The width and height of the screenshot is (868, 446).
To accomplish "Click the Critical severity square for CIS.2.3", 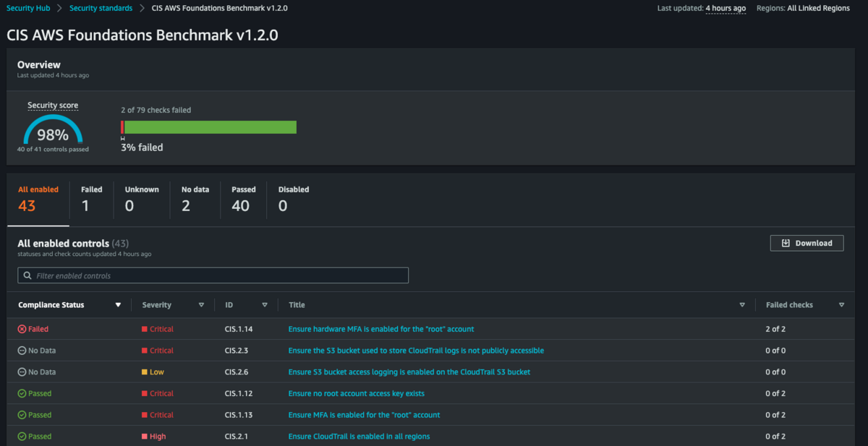I will 145,351.
